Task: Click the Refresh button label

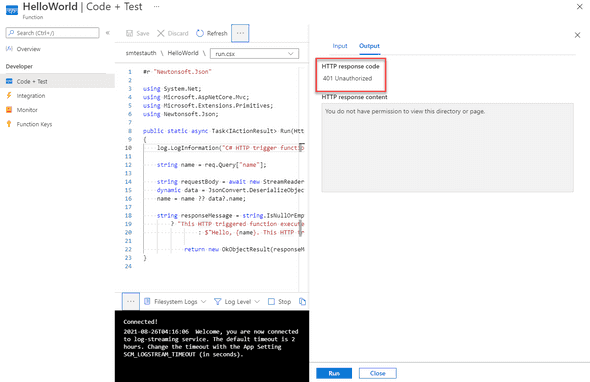Action: [x=217, y=33]
